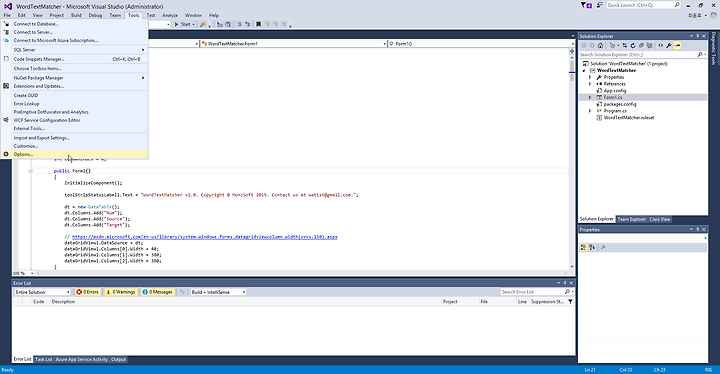Choose Import and Export Settings...

75,137
